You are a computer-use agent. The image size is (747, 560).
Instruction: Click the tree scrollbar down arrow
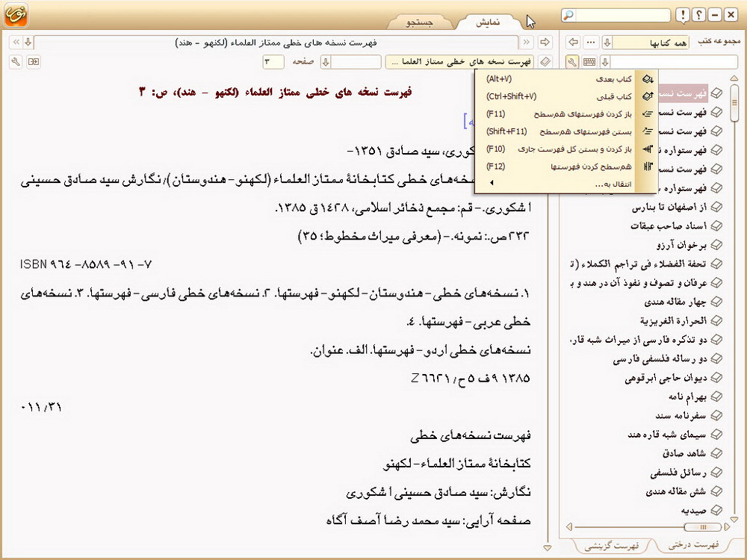click(734, 519)
